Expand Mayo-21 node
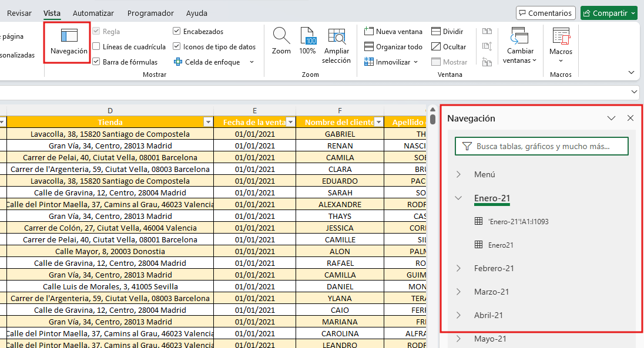The width and height of the screenshot is (644, 348). click(459, 339)
